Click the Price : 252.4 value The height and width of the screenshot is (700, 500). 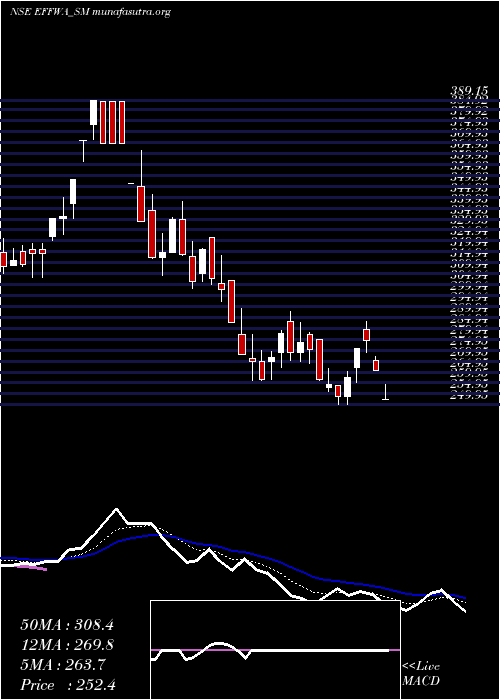click(x=68, y=685)
